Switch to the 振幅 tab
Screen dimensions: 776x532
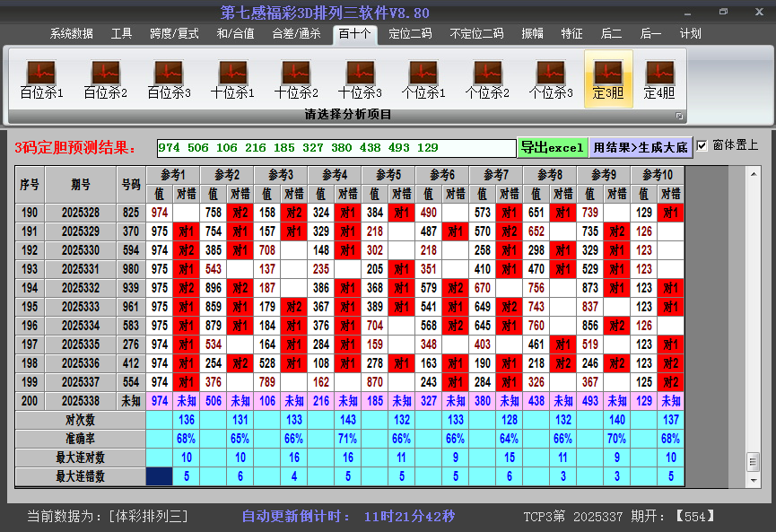pyautogui.click(x=532, y=33)
